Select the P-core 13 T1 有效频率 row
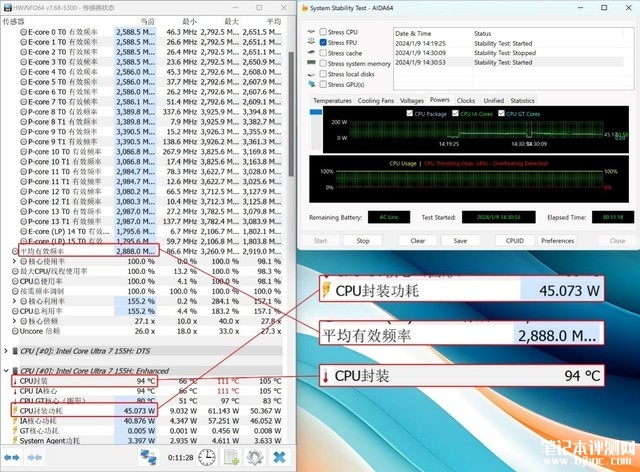Viewport: 640px width, 472px height. [151, 221]
